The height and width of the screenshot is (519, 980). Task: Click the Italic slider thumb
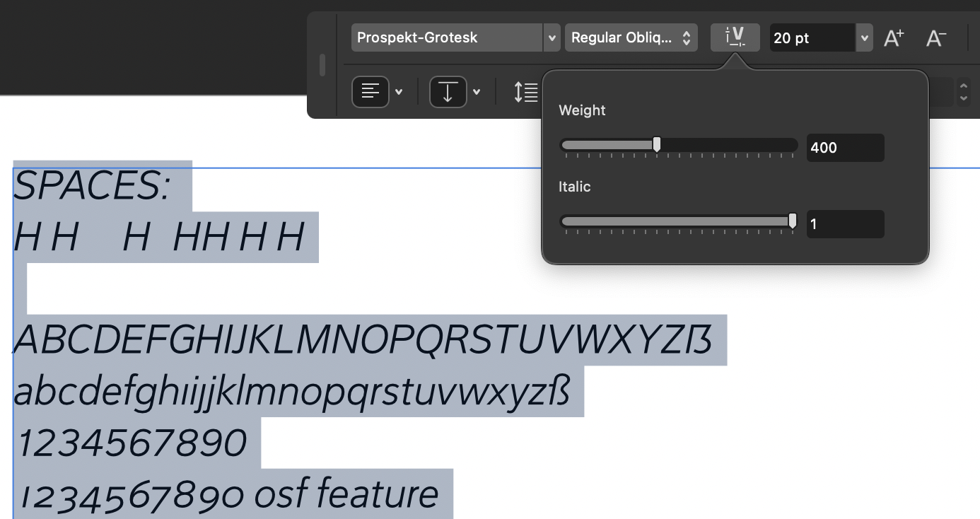[793, 221]
